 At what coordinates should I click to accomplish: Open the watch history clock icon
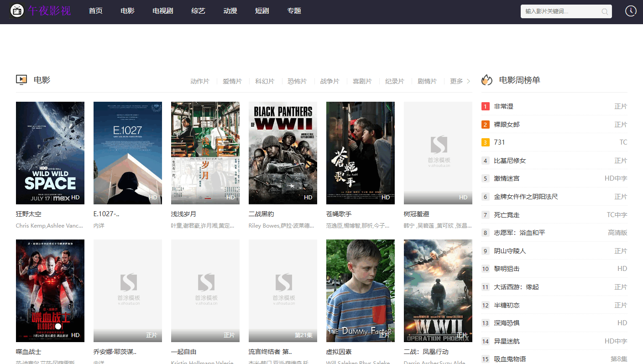click(631, 11)
